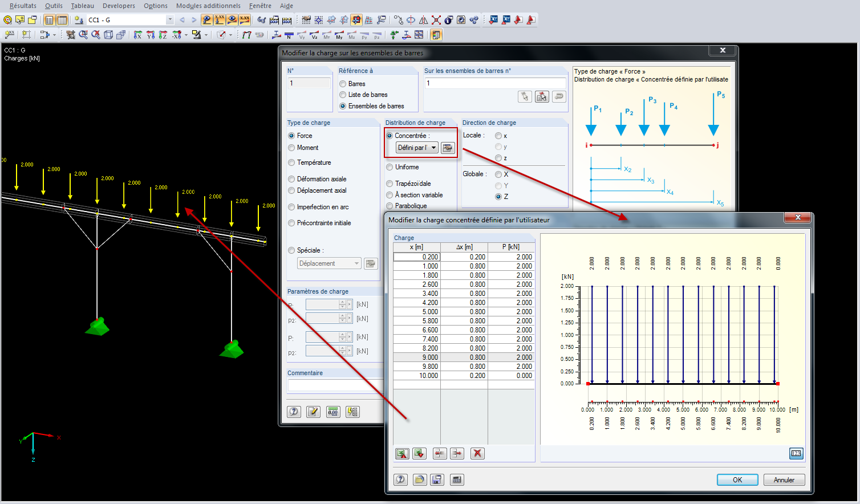
Task: Click the view in X direction toolbar icon
Action: pyautogui.click(x=137, y=35)
